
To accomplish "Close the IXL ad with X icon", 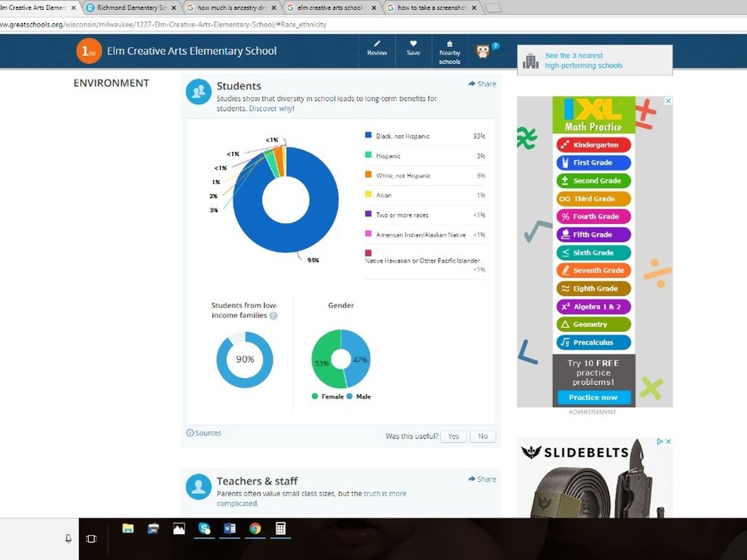I will coord(669,101).
